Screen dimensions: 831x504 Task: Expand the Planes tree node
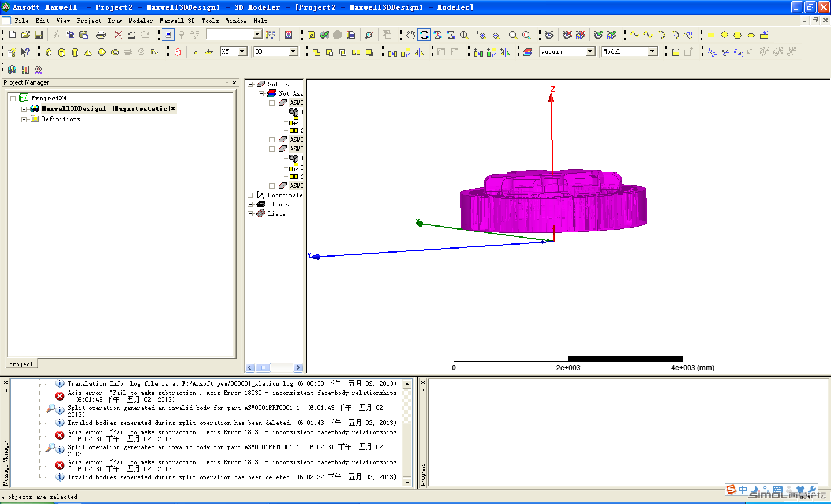[x=250, y=204]
